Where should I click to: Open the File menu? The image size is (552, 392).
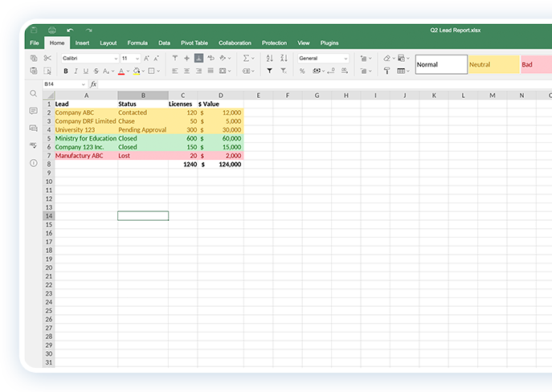35,43
